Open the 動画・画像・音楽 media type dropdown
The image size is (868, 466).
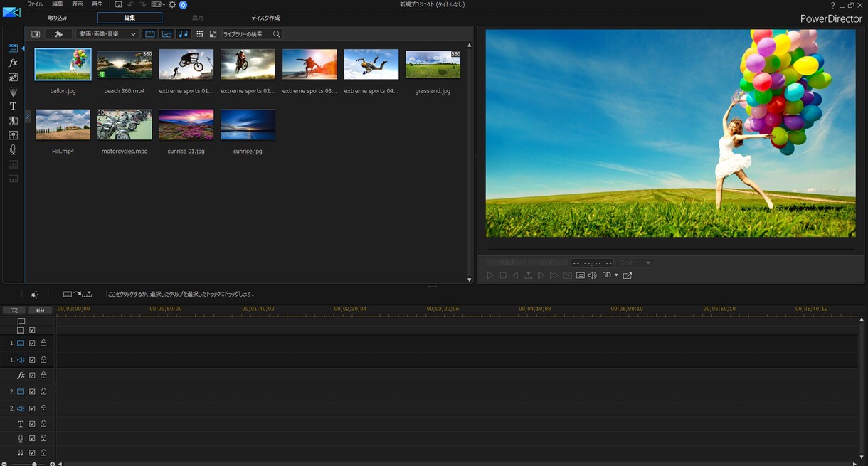tap(107, 34)
